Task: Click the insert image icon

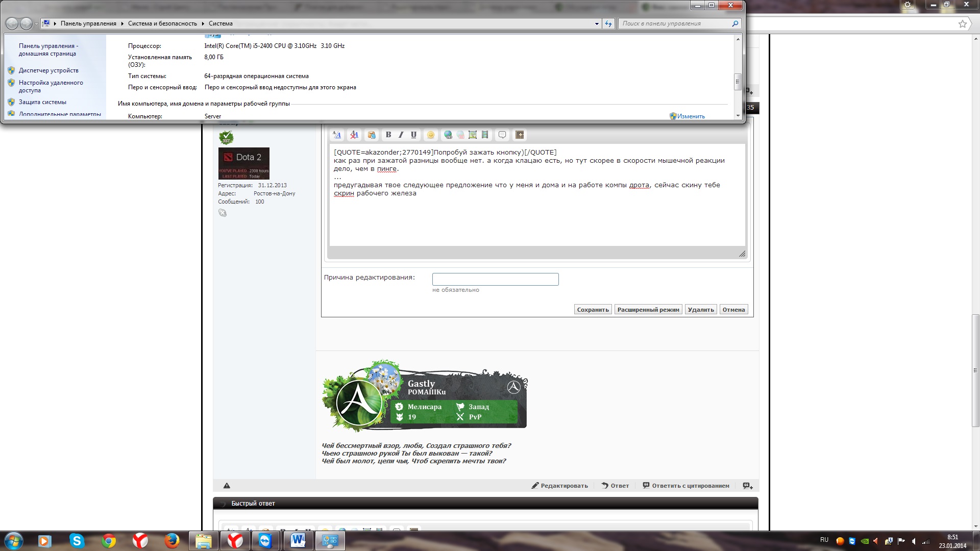Action: pos(473,135)
